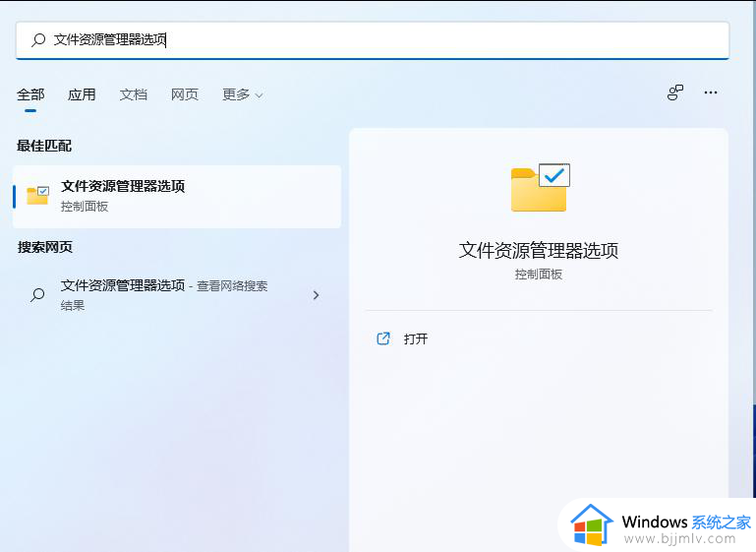This screenshot has height=552, width=756.
Task: Click the search magnifier icon in search box
Action: click(x=38, y=39)
